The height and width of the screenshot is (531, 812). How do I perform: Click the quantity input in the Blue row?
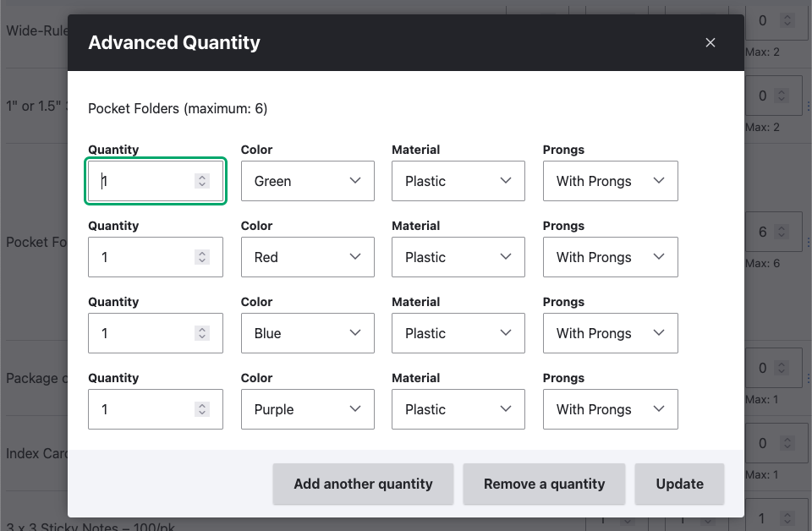pos(144,333)
